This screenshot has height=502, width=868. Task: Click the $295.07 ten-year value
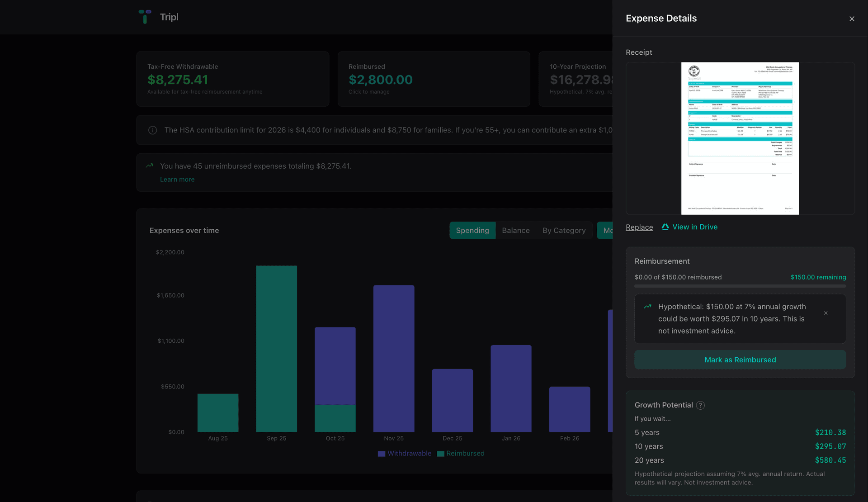point(830,446)
